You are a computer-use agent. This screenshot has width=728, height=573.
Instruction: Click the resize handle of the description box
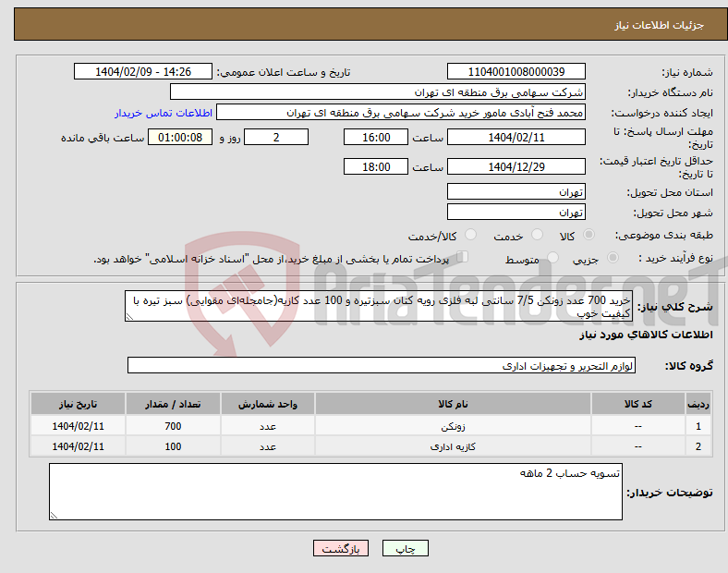point(129,317)
